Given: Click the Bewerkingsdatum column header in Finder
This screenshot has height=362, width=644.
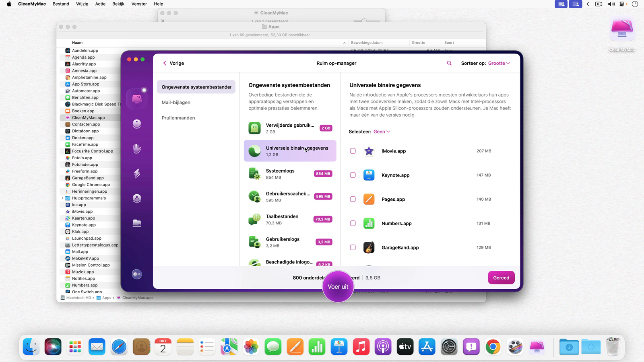Looking at the screenshot, I should pos(367,43).
